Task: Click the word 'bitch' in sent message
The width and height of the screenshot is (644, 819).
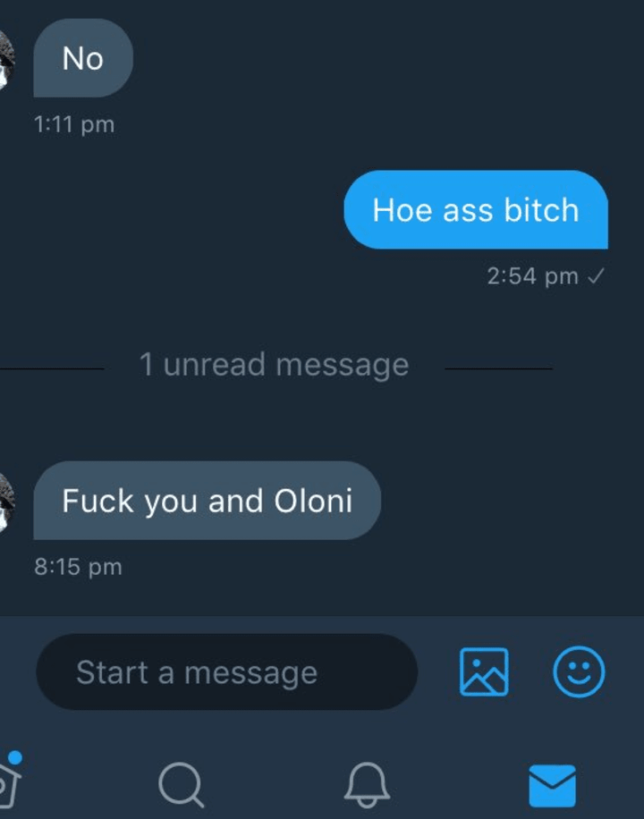Action: pyautogui.click(x=541, y=209)
